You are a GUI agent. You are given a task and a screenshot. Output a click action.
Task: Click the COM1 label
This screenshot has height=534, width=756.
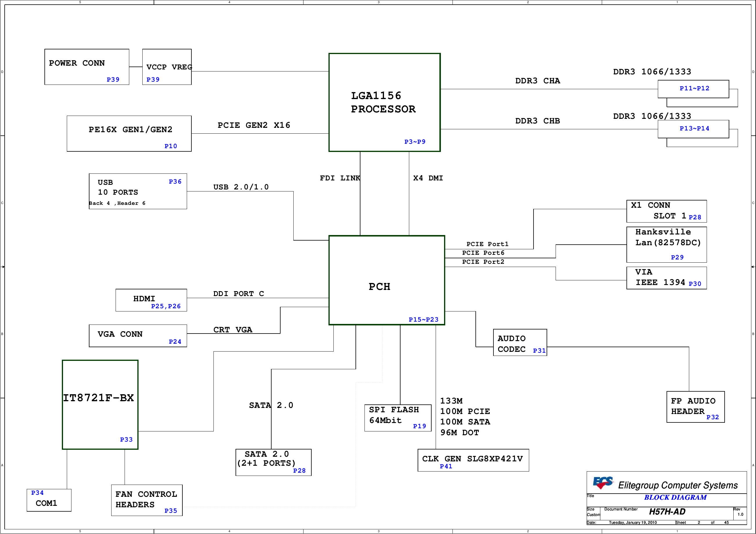coord(46,503)
